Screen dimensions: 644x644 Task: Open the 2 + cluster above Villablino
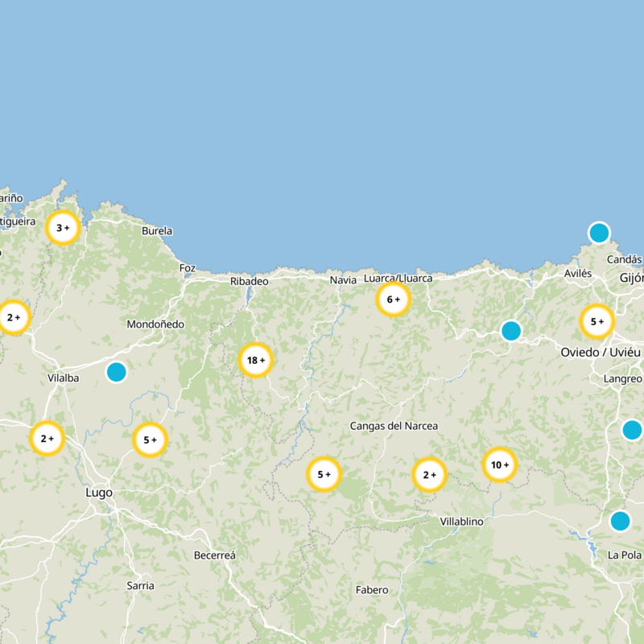430,475
